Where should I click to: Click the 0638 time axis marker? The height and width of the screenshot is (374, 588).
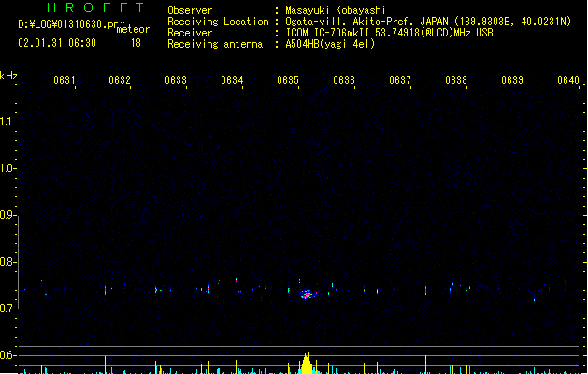(456, 80)
